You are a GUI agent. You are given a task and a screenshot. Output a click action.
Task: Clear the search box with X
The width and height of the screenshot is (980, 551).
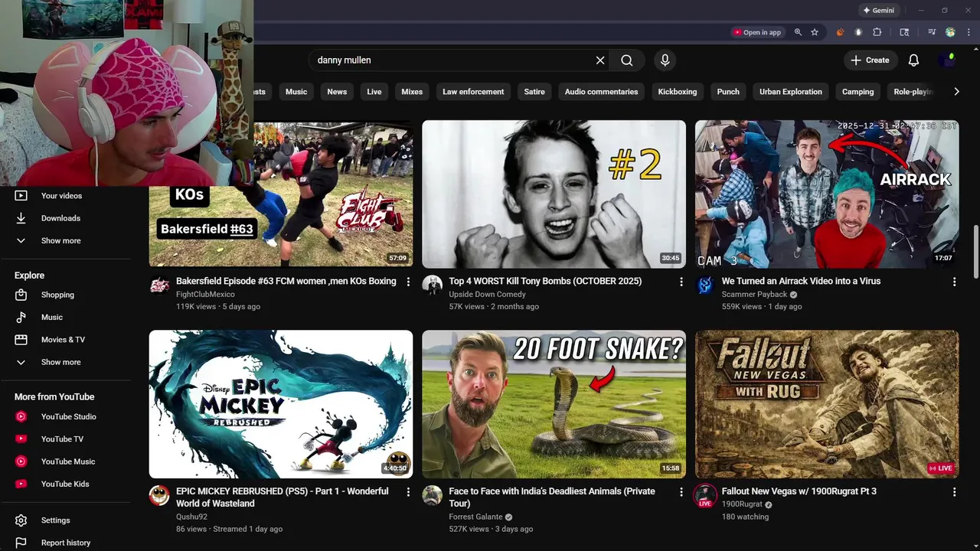[600, 60]
